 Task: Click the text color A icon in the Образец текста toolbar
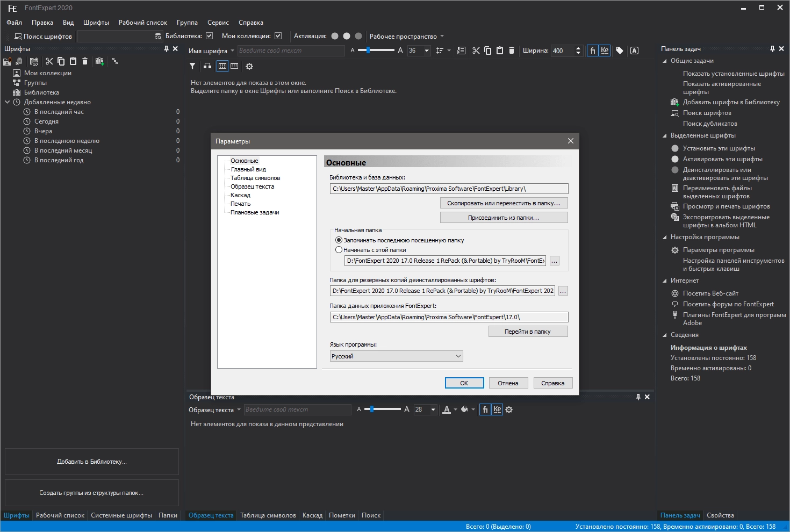click(447, 409)
